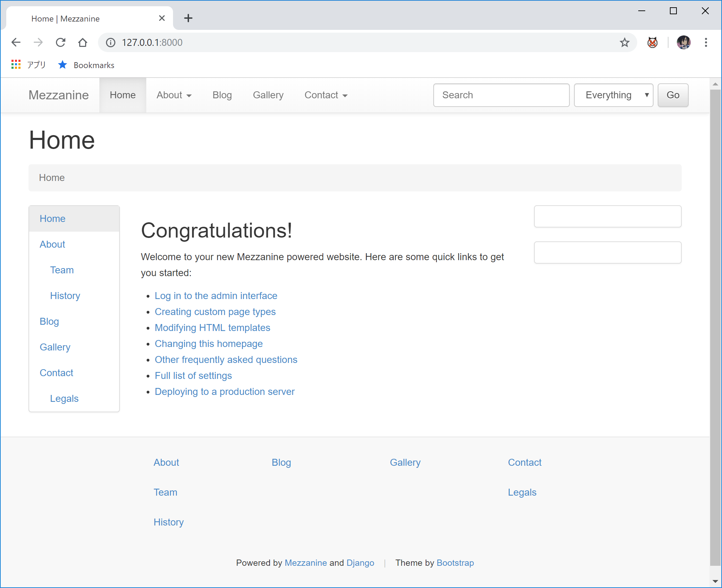View site information icon in address bar
The image size is (722, 588).
pyautogui.click(x=110, y=42)
